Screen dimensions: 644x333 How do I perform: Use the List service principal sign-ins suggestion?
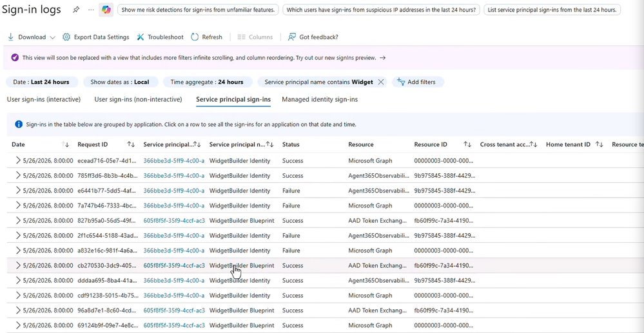552,10
